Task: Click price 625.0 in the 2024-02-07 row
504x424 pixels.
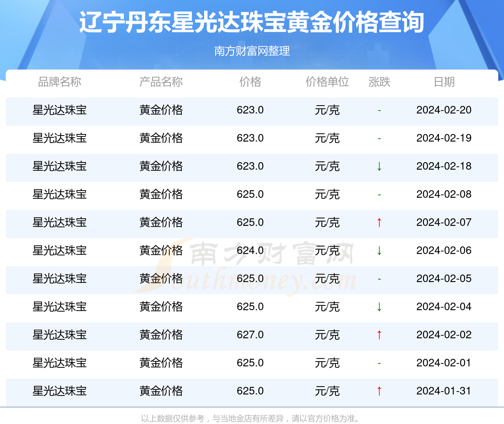Action: point(250,222)
